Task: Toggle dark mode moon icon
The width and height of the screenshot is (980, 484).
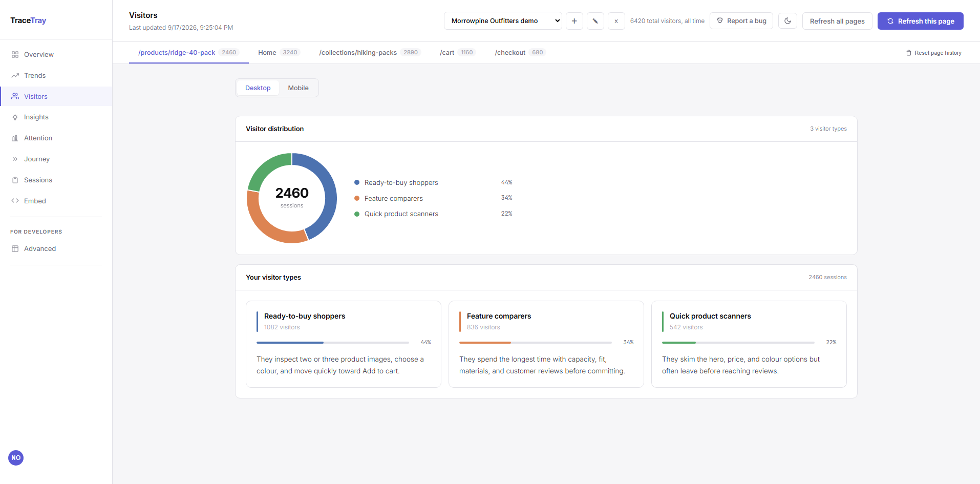Action: tap(787, 21)
